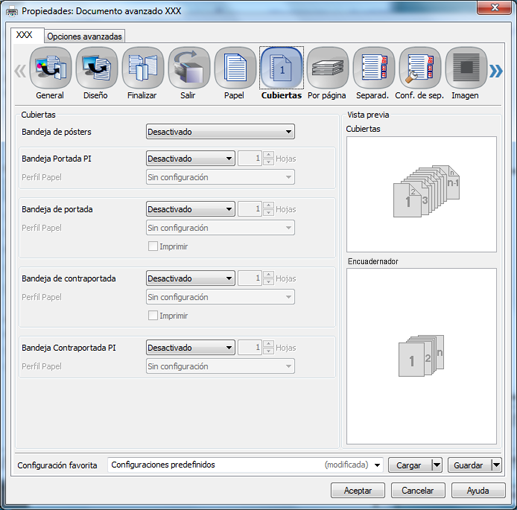Open the General settings icon
The width and height of the screenshot is (517, 510).
pos(50,68)
